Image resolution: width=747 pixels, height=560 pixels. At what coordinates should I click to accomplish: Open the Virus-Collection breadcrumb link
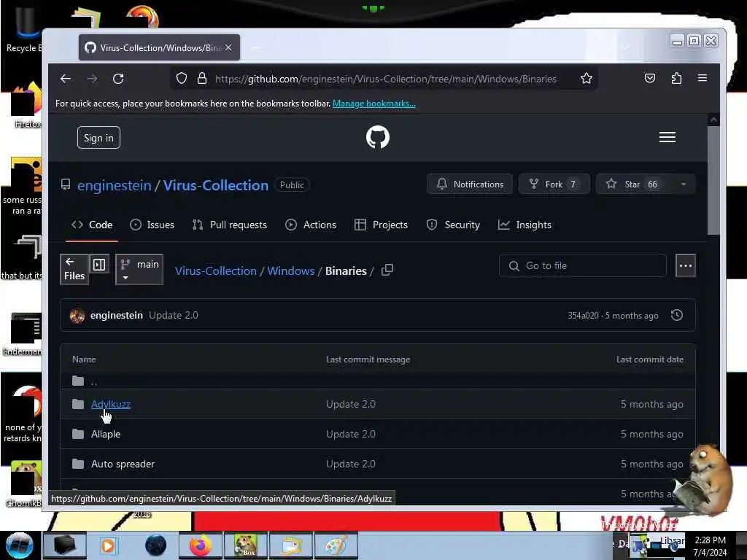pyautogui.click(x=216, y=271)
